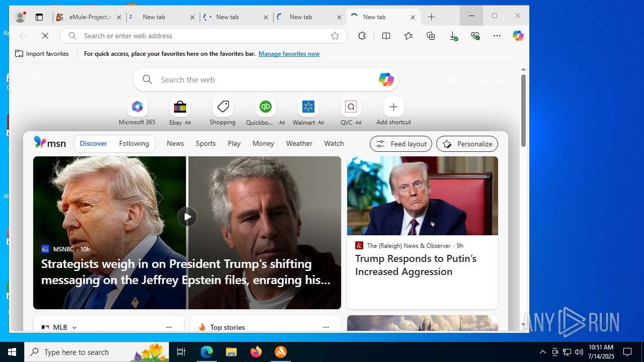644x362 pixels.
Task: Click Manage favorites now link
Action: click(289, 54)
